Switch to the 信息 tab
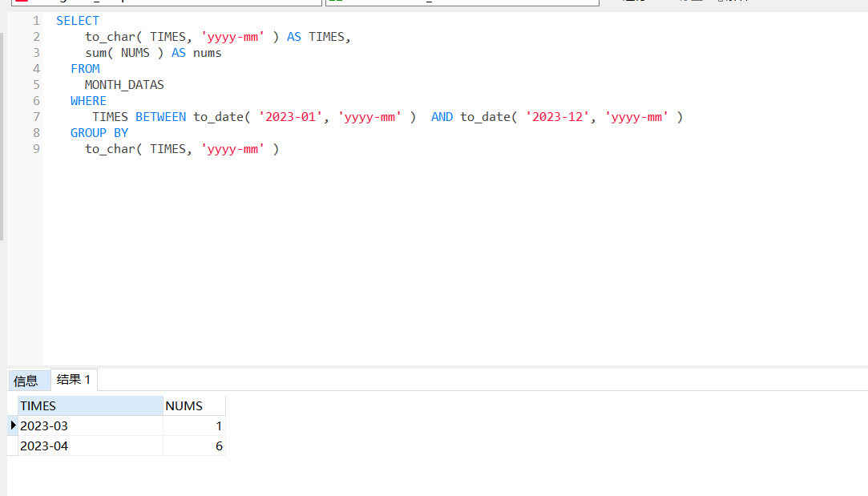 [x=26, y=381]
